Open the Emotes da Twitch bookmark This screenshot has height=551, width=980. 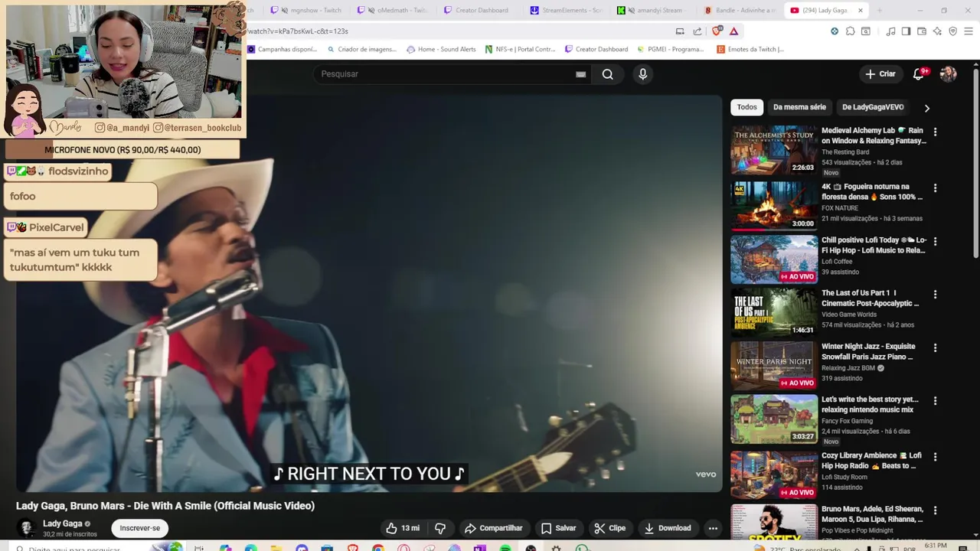(750, 49)
